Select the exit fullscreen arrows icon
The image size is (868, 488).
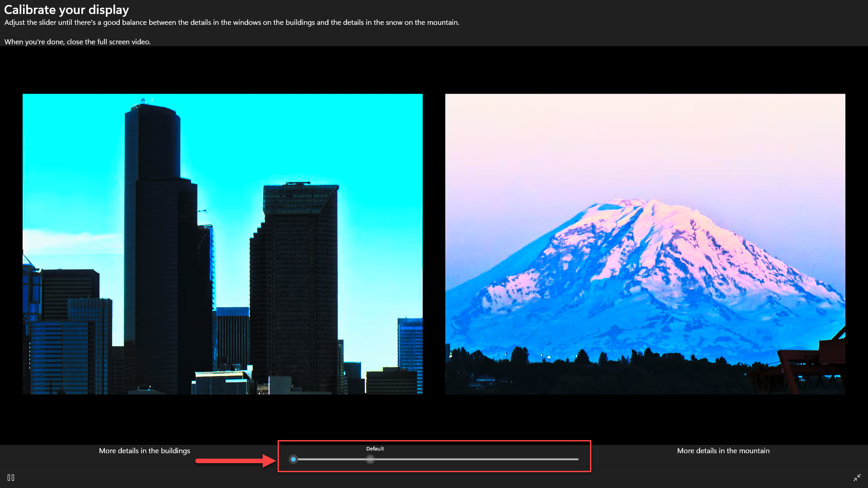[x=858, y=477]
